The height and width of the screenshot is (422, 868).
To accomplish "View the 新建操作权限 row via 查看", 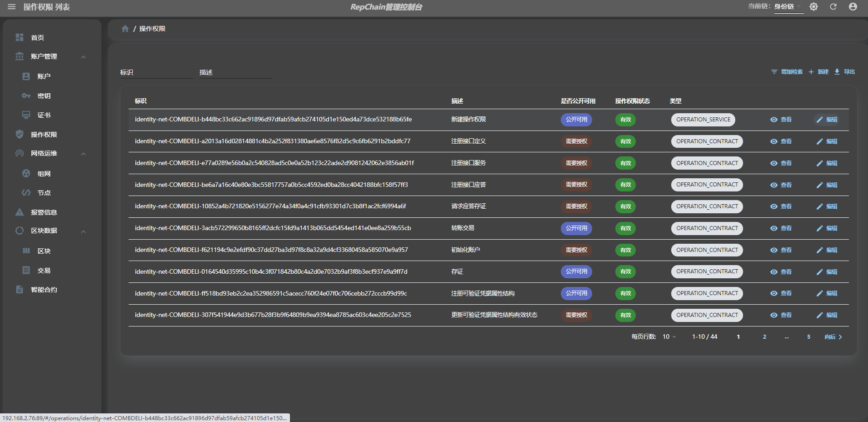I will coord(781,120).
